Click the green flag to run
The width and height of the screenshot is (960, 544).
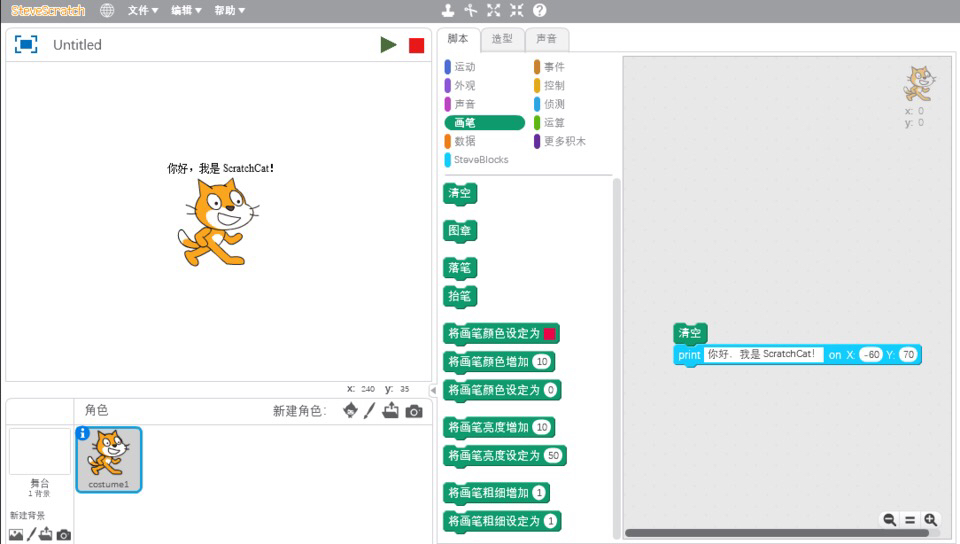coord(388,45)
